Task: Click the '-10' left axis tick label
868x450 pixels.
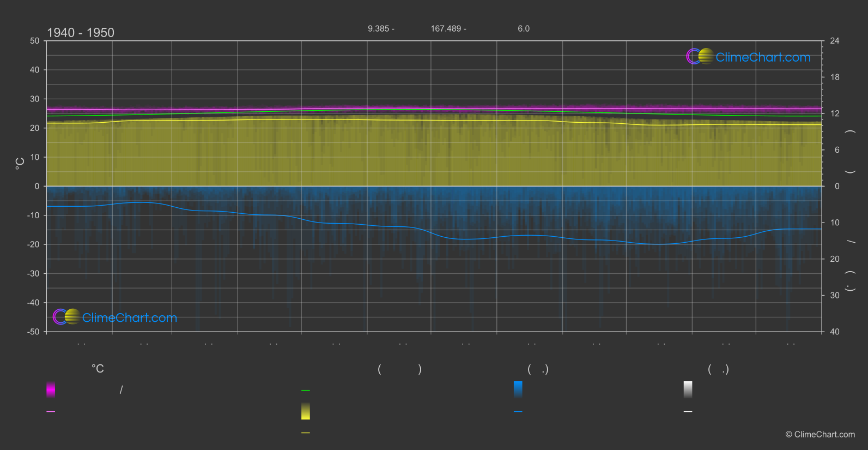Action: click(x=33, y=215)
